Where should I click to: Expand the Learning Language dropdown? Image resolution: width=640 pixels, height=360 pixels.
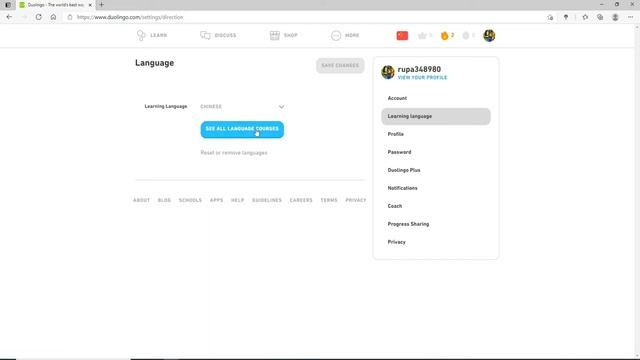click(242, 107)
